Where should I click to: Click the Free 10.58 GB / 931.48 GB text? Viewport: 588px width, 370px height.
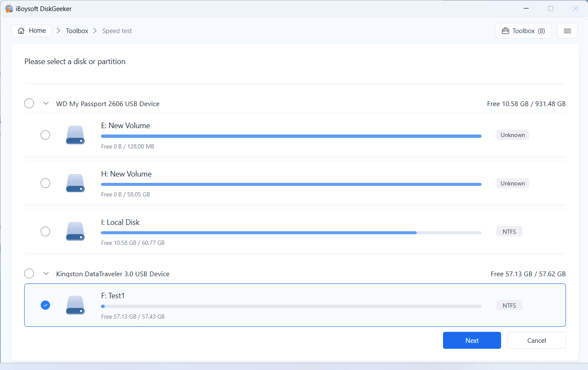coord(526,104)
